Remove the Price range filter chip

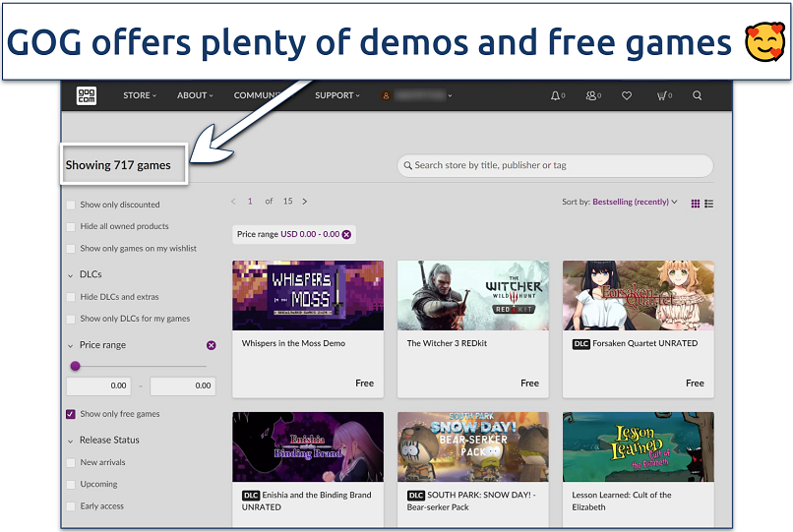[x=346, y=234]
